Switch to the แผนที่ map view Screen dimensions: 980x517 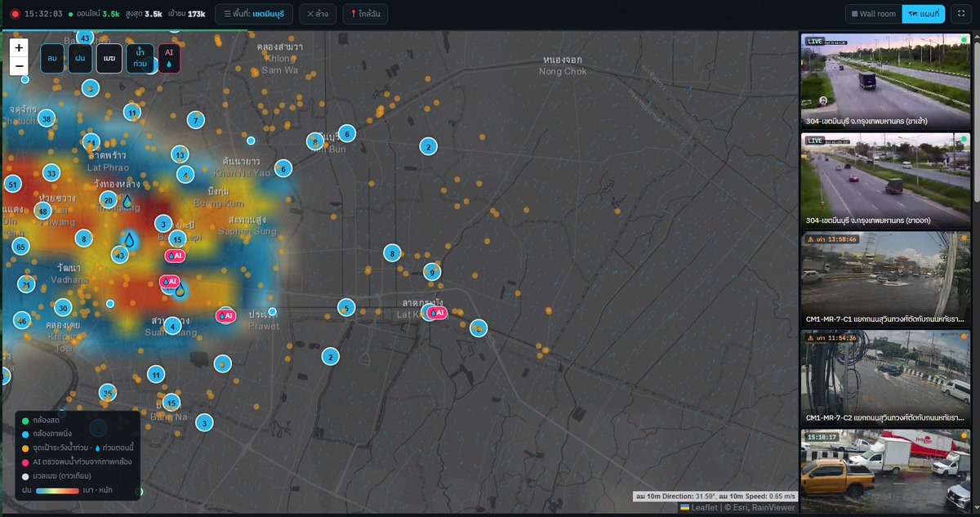coord(924,14)
